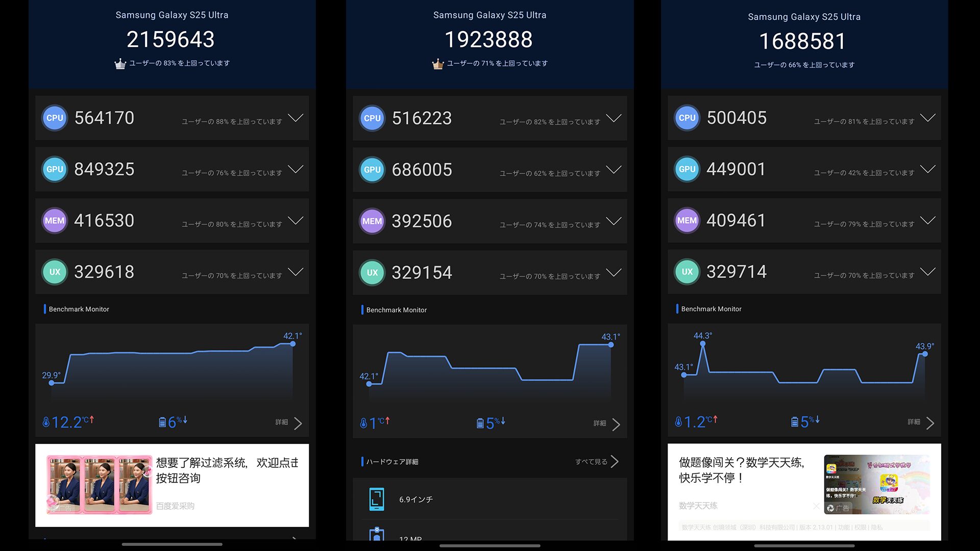Expand UX score 329618 details

pos(296,271)
